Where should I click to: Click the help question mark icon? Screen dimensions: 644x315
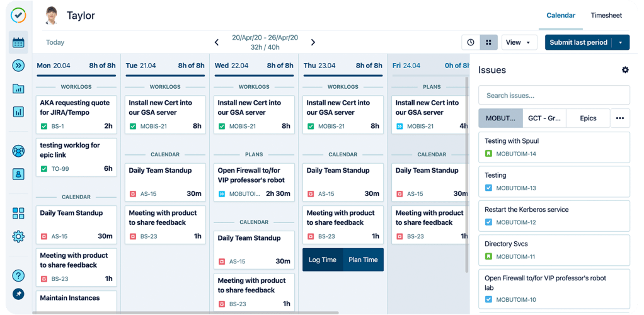coord(18,275)
